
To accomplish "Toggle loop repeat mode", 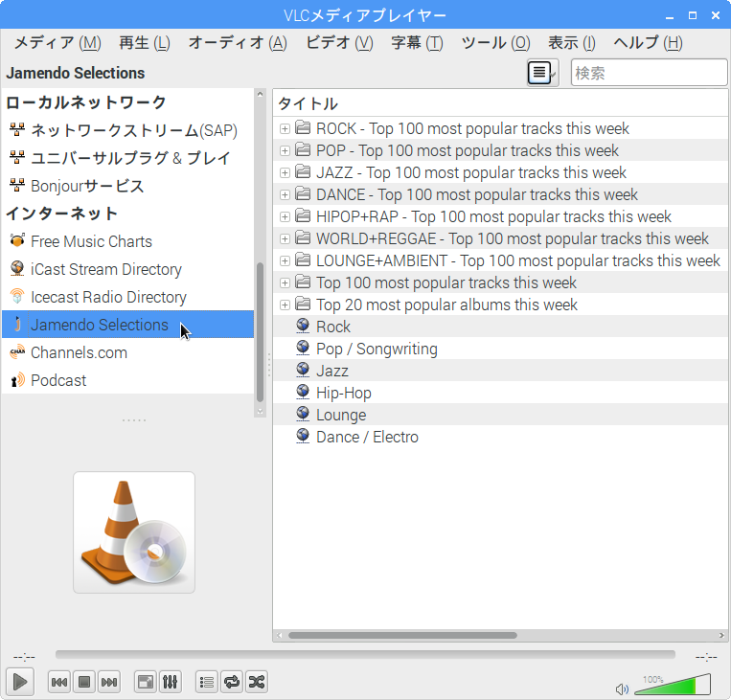I will [x=231, y=682].
